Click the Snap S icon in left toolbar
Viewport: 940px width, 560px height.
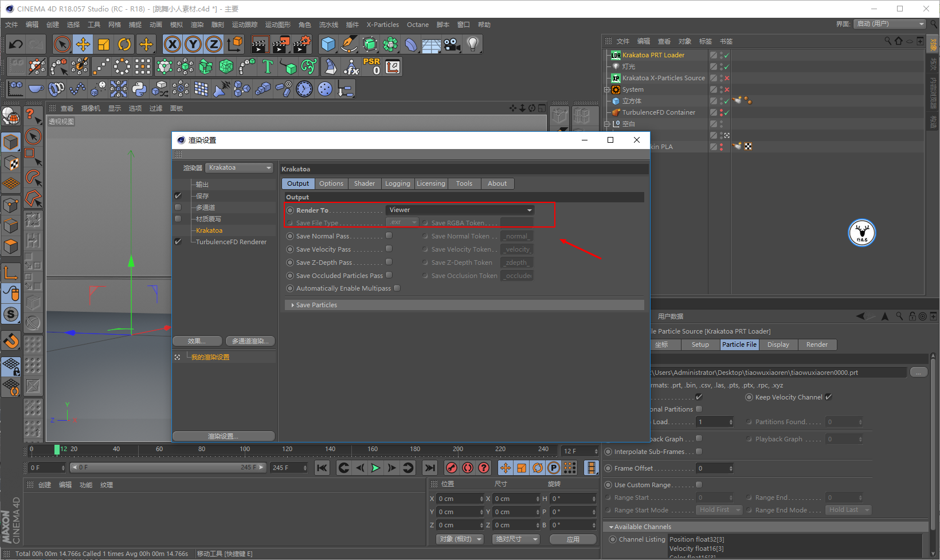point(11,314)
